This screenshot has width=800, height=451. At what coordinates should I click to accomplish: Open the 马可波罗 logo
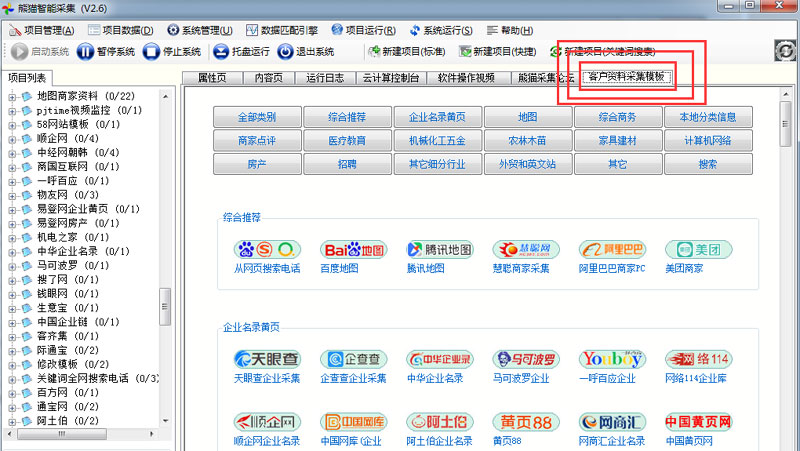(x=526, y=359)
